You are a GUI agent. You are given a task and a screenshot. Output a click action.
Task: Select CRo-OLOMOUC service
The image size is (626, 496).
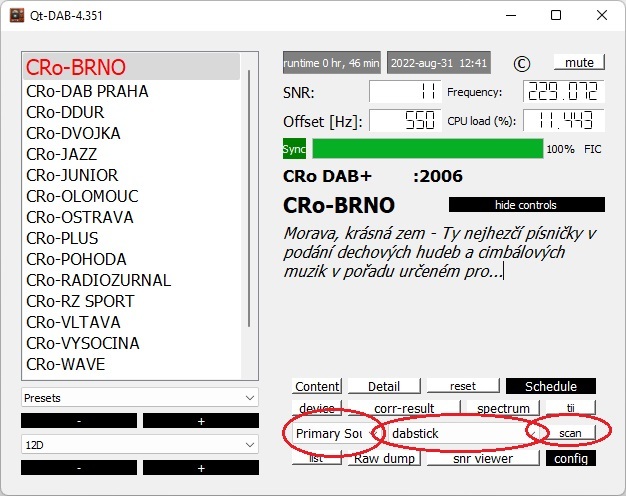pyautogui.click(x=132, y=196)
